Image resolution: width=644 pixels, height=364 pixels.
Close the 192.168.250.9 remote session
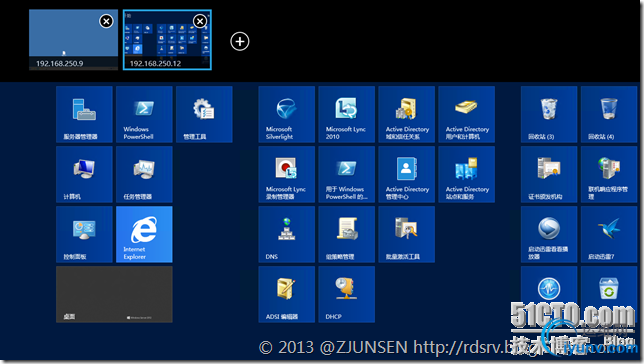[106, 21]
